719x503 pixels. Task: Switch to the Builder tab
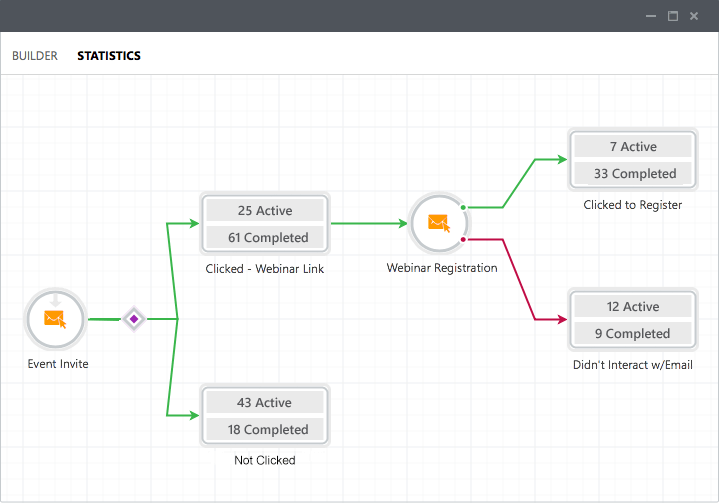click(35, 56)
